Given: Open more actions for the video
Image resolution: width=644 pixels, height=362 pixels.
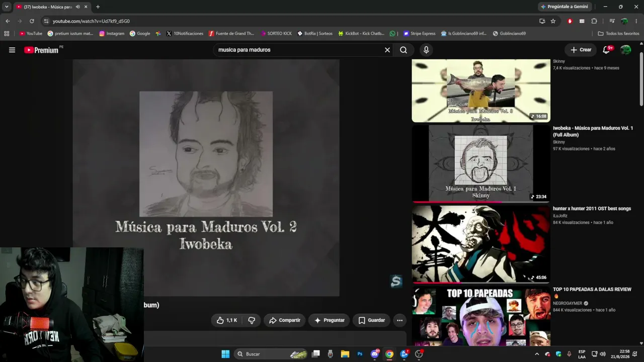Looking at the screenshot, I should 399,320.
